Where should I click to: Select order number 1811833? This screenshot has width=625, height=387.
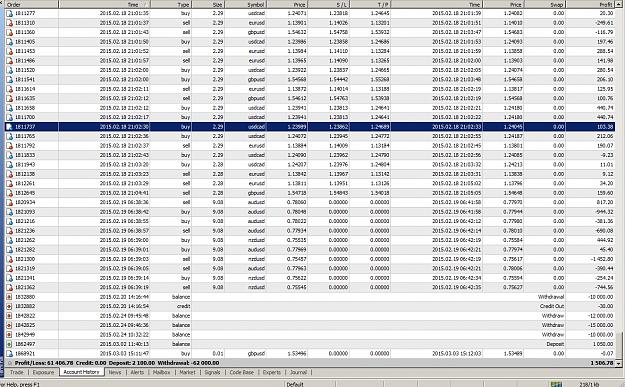25,155
